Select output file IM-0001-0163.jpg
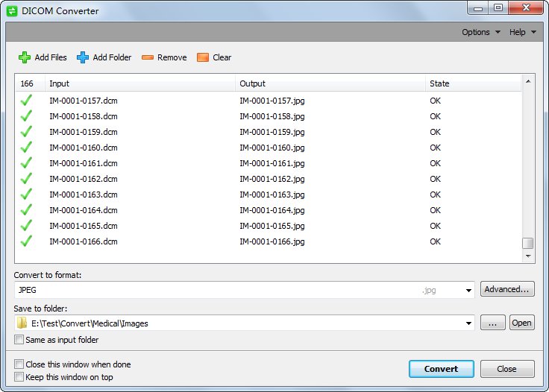549x392 pixels. point(272,195)
